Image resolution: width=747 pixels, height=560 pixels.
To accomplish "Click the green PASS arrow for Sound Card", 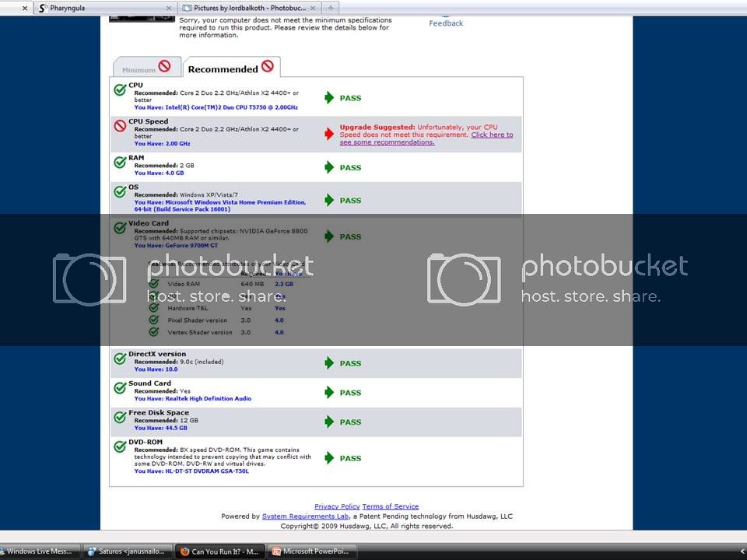I will [329, 392].
